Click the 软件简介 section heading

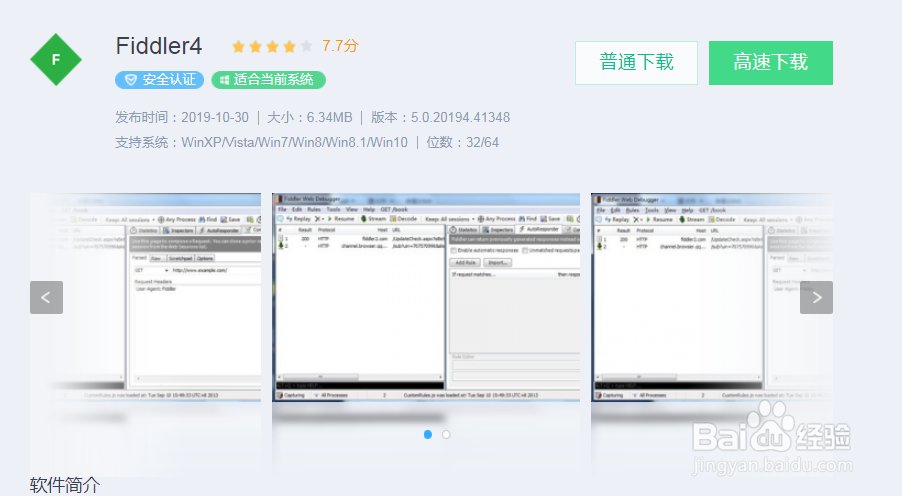pos(65,485)
